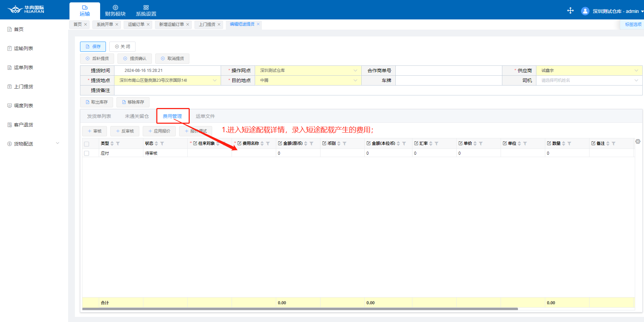Click the 保存 button

[93, 47]
